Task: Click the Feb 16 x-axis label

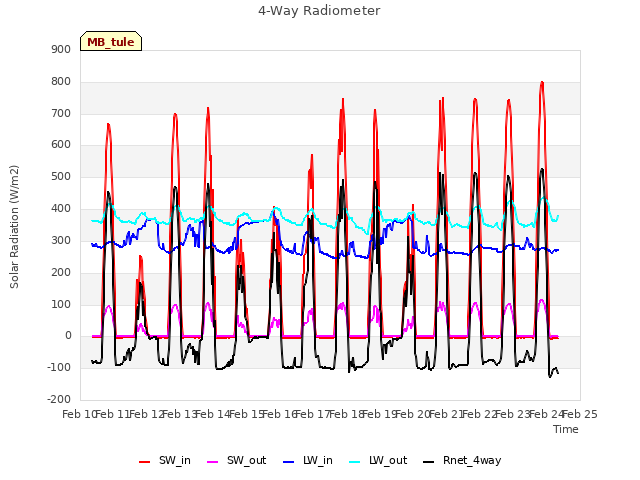Action: point(280,414)
